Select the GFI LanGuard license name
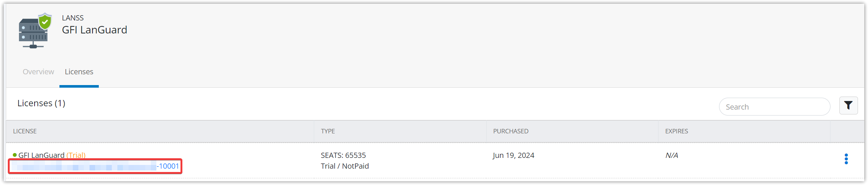 [x=42, y=155]
